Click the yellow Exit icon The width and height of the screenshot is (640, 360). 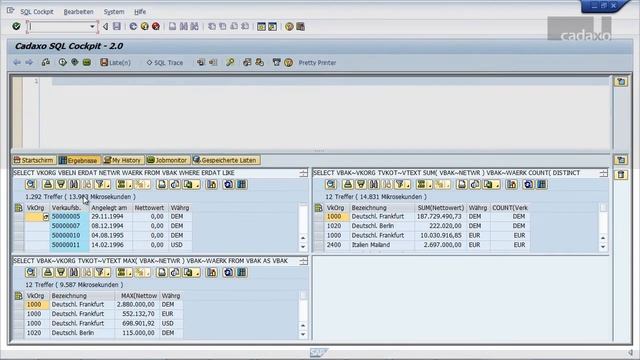(x=144, y=27)
